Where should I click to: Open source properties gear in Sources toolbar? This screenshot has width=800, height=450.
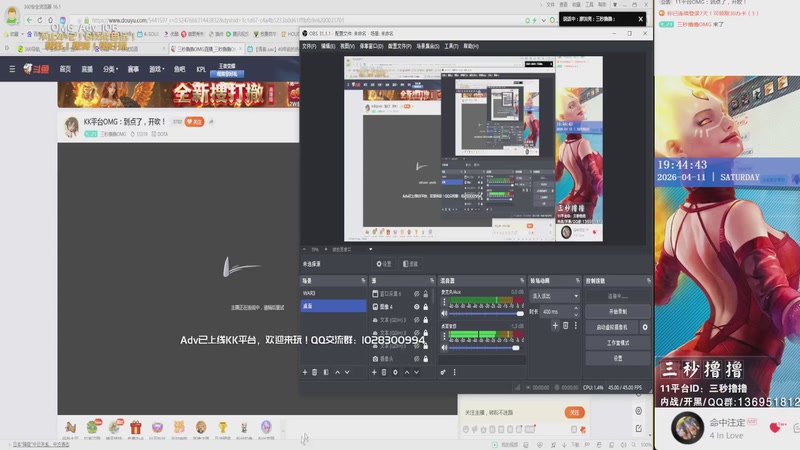click(x=395, y=372)
